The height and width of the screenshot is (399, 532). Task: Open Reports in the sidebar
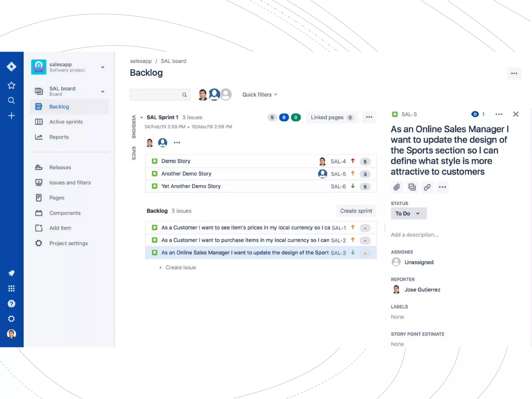(x=59, y=137)
